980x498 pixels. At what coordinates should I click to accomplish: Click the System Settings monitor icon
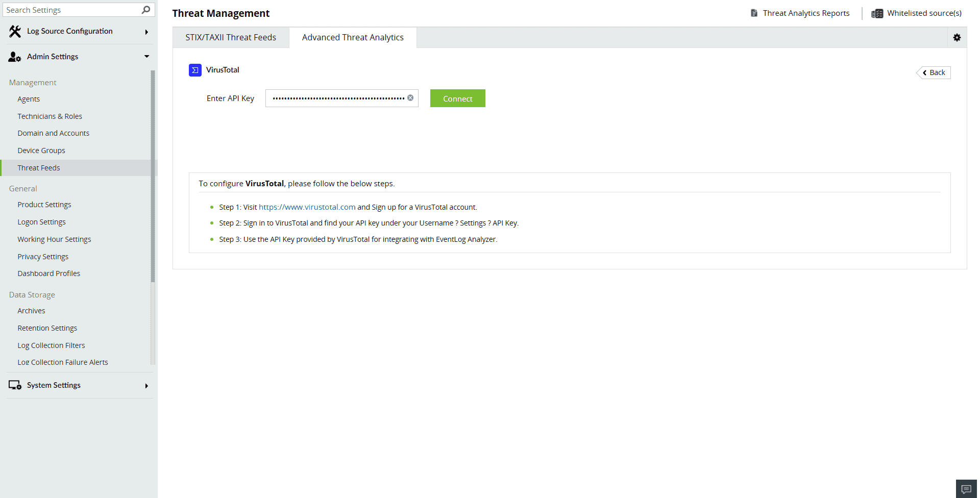pyautogui.click(x=15, y=385)
